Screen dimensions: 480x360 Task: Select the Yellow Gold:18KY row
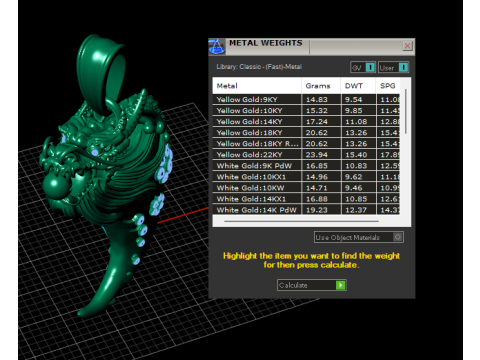pos(306,132)
